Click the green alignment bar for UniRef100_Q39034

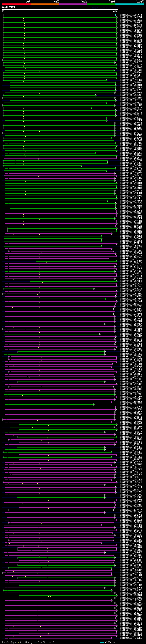[x=62, y=382]
